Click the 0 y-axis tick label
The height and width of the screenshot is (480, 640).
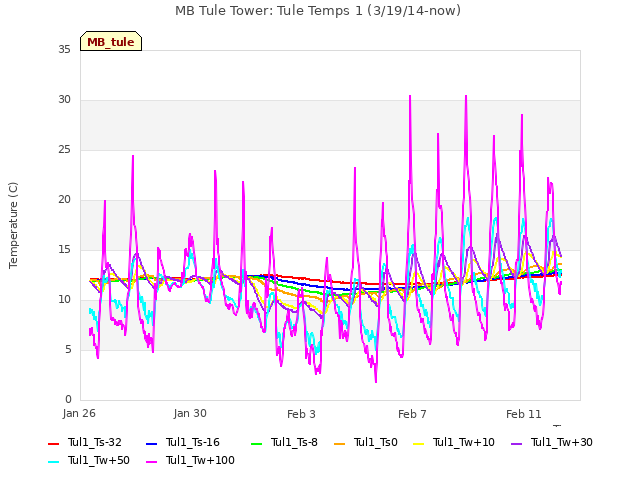pos(68,400)
